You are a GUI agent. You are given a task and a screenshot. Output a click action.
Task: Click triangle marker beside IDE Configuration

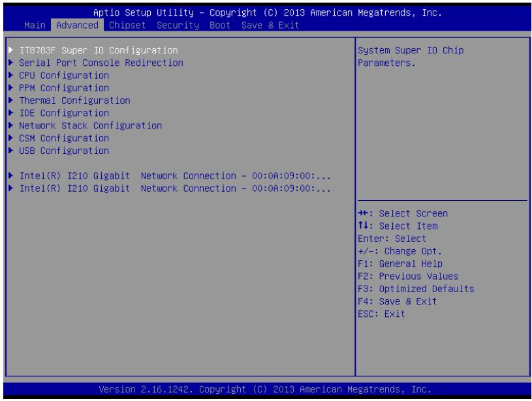(x=11, y=113)
